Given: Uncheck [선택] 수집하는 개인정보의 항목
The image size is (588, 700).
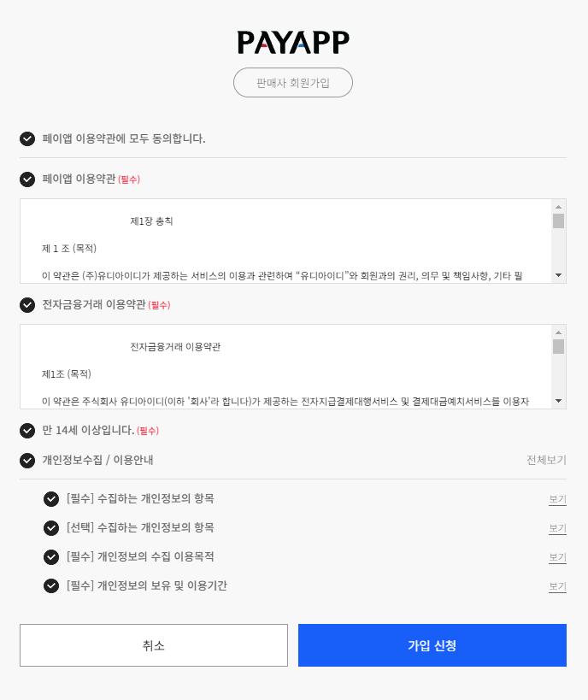Looking at the screenshot, I should click(51, 528).
